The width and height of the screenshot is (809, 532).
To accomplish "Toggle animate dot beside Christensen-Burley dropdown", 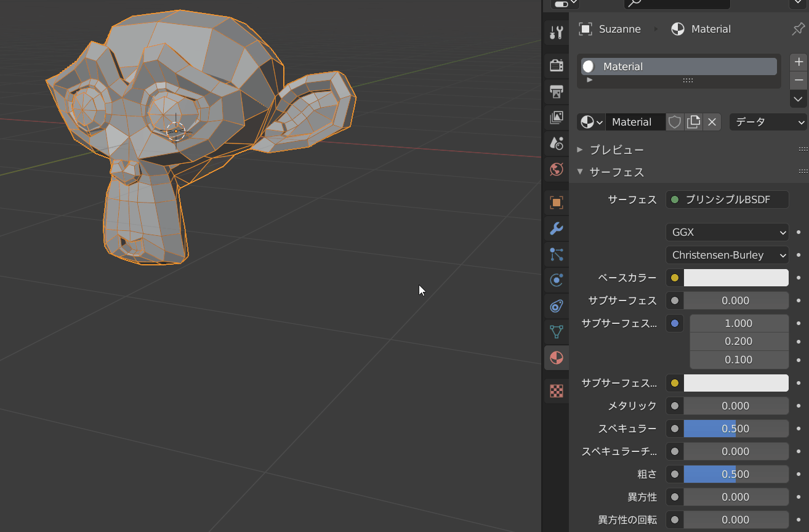I will click(799, 255).
